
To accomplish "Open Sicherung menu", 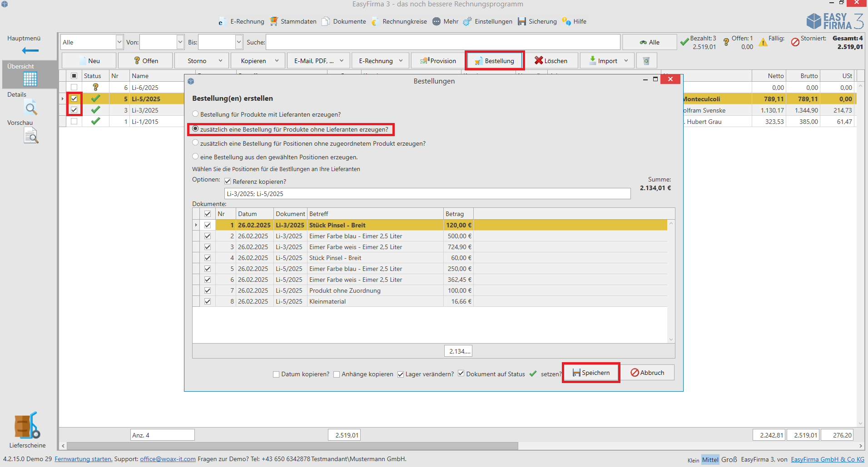I will pyautogui.click(x=537, y=21).
